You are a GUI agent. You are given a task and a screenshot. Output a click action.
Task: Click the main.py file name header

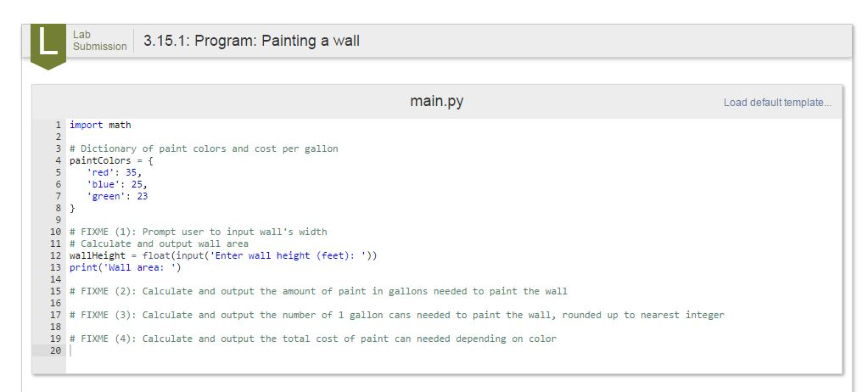point(437,101)
